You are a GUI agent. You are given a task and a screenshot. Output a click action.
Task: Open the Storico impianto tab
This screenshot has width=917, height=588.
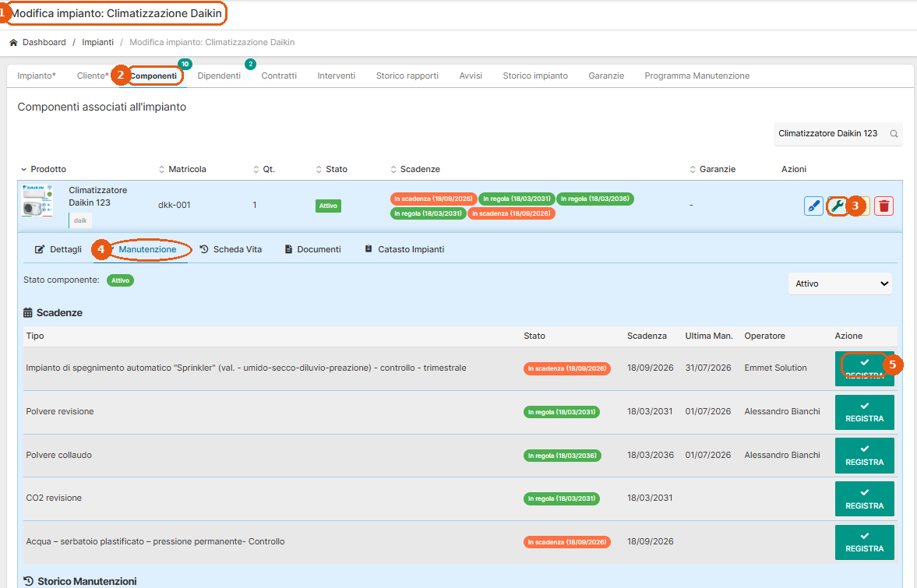535,76
